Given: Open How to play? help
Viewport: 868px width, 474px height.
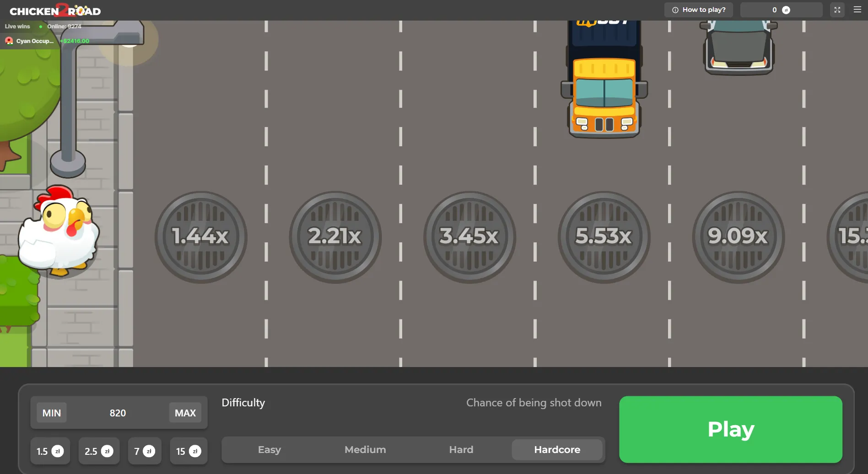Looking at the screenshot, I should [x=698, y=10].
